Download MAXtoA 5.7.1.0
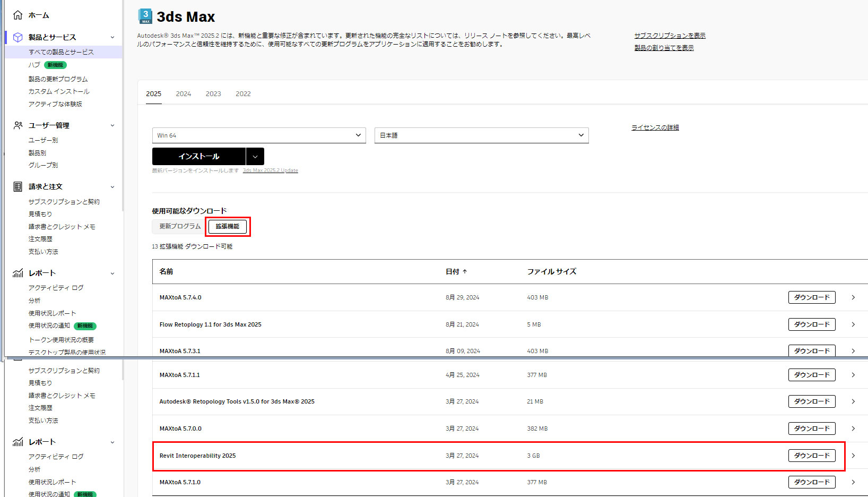This screenshot has width=868, height=497. pyautogui.click(x=812, y=482)
